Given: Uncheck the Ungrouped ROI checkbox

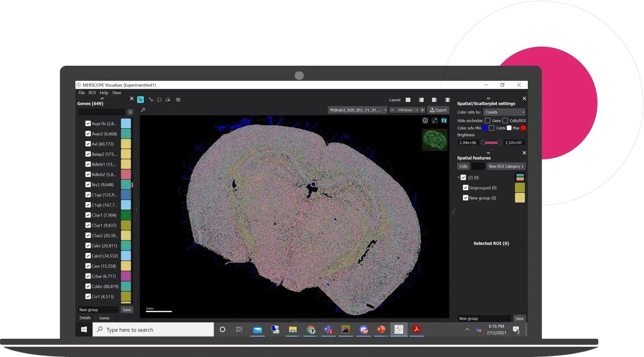Looking at the screenshot, I should click(466, 188).
